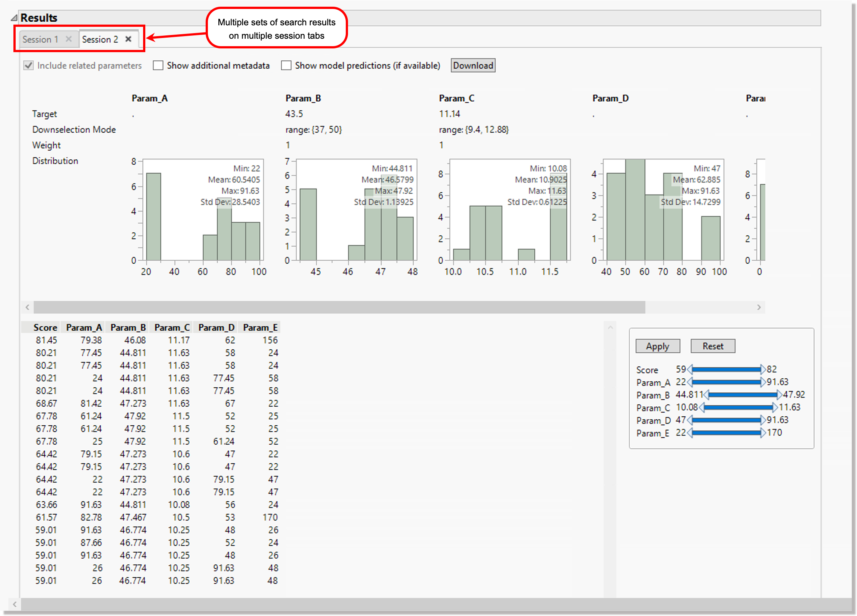Click the Param_B distribution histogram
857x616 pixels.
click(x=356, y=210)
